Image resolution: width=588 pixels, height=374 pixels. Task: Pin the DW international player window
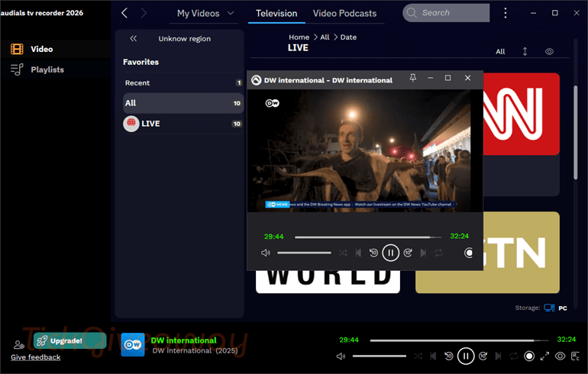pyautogui.click(x=413, y=78)
